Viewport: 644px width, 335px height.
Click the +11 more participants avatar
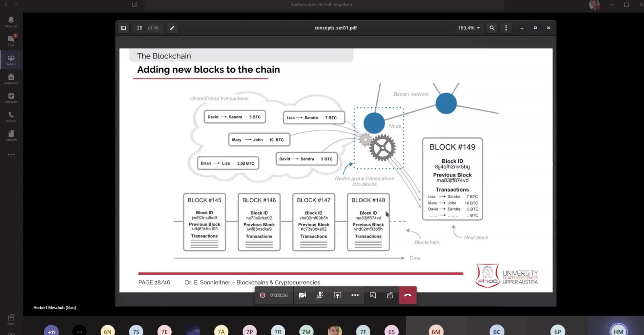click(x=51, y=331)
